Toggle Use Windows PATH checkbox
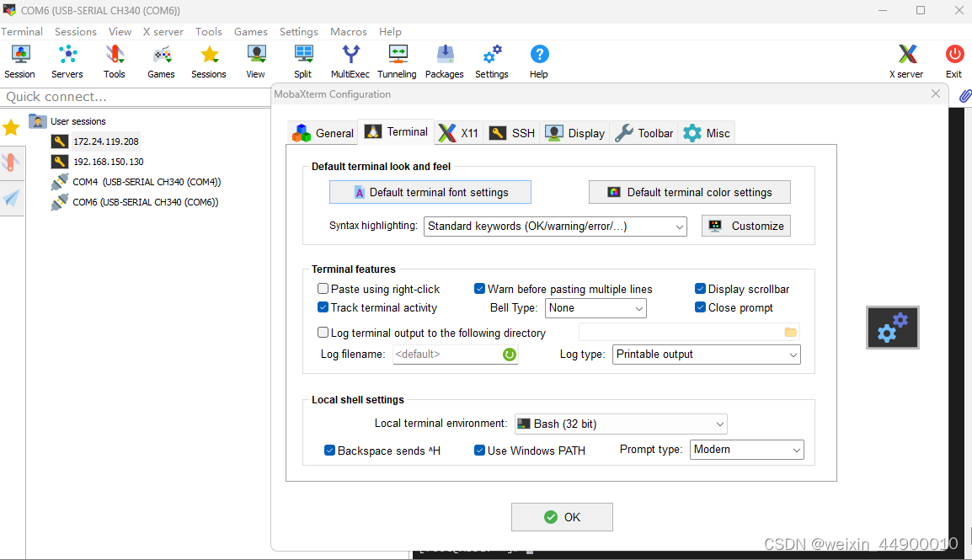Screen dimensions: 972x560 coord(480,451)
